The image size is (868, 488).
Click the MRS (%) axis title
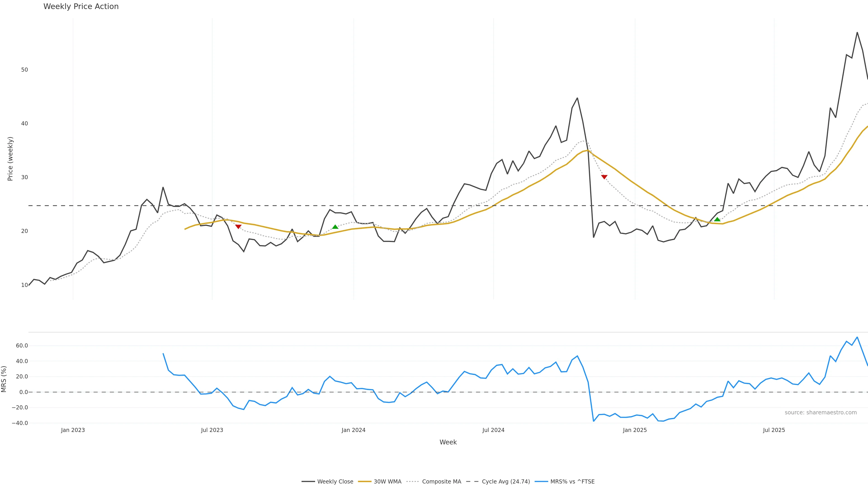[x=4, y=379]
